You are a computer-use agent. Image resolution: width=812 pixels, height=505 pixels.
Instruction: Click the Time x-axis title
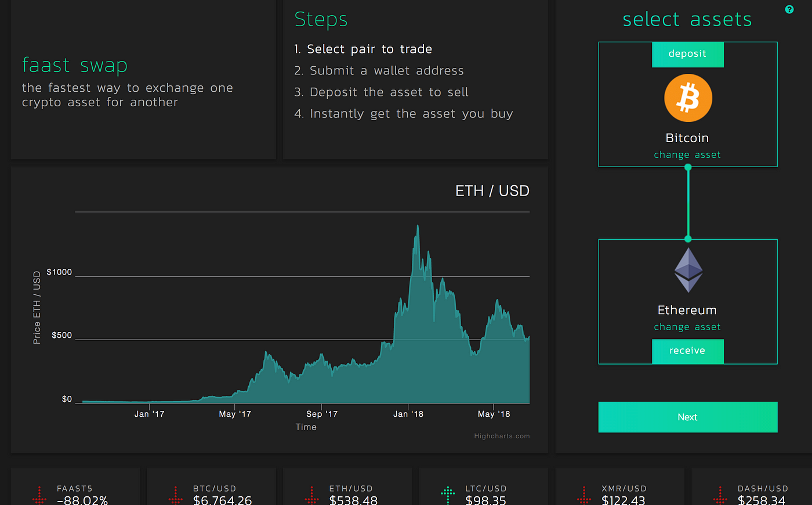[x=306, y=427]
